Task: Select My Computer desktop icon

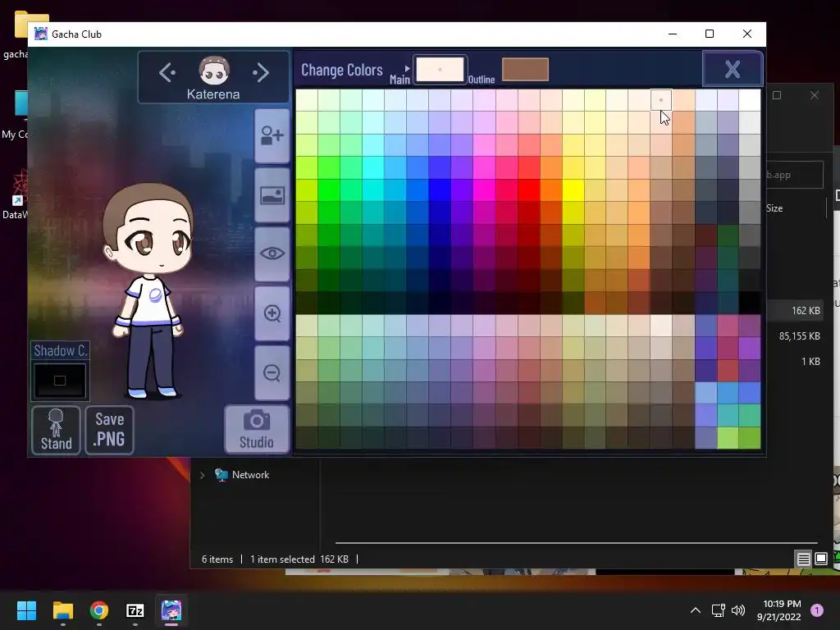Action: [15, 115]
